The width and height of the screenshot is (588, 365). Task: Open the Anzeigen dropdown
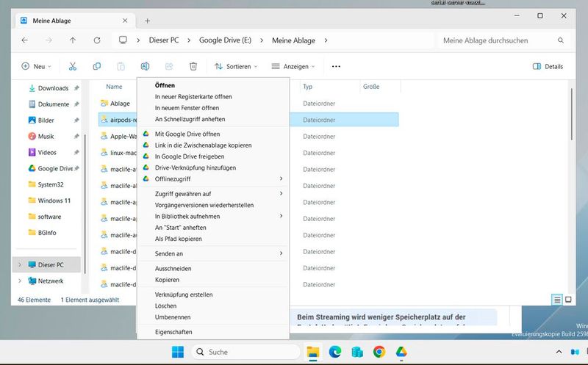pyautogui.click(x=293, y=66)
